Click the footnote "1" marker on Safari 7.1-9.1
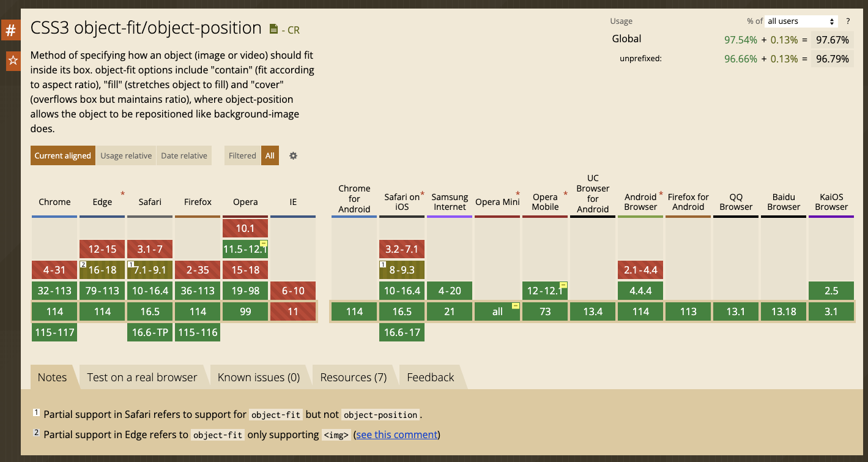Image resolution: width=868 pixels, height=462 pixels. coord(130,265)
